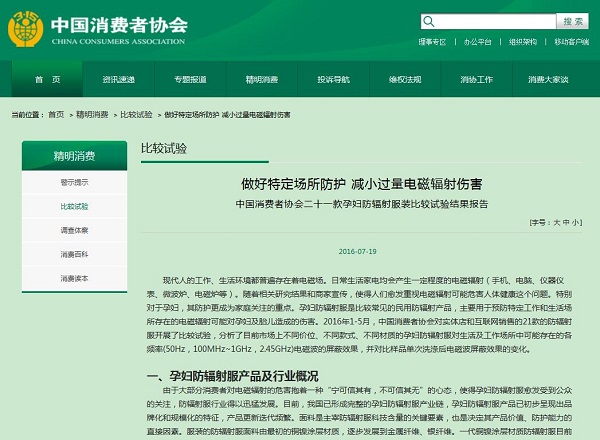The width and height of the screenshot is (600, 440).
Task: Open the 资讯速递 navigation menu item
Action: [x=119, y=79]
